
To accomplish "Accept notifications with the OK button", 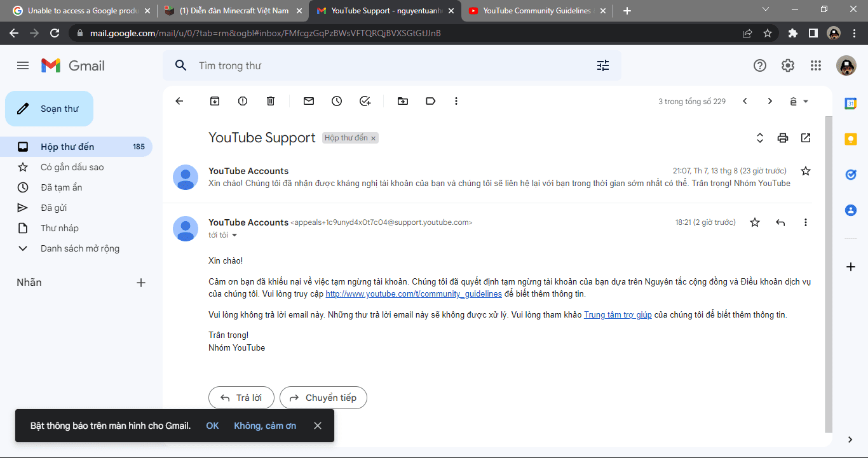I will click(212, 426).
